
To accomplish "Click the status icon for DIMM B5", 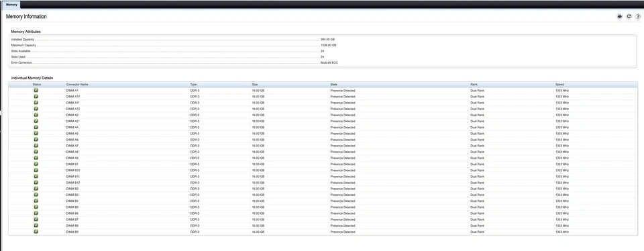I will (36, 207).
